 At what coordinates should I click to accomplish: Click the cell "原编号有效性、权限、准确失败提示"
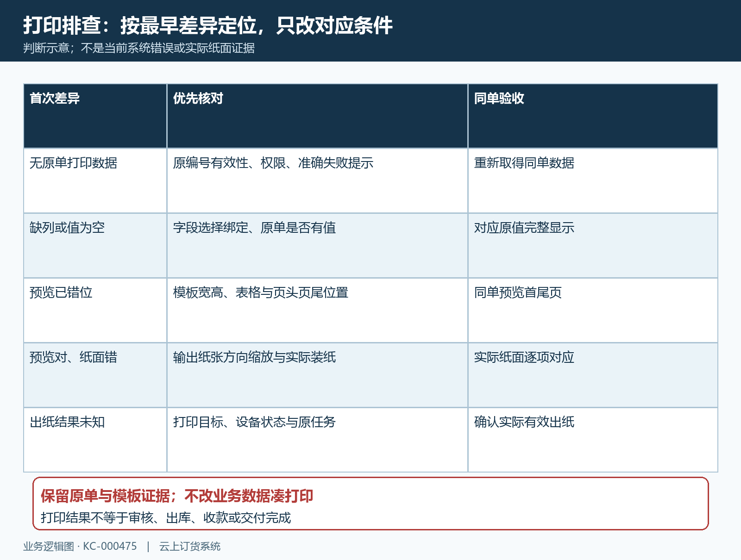pos(317,180)
